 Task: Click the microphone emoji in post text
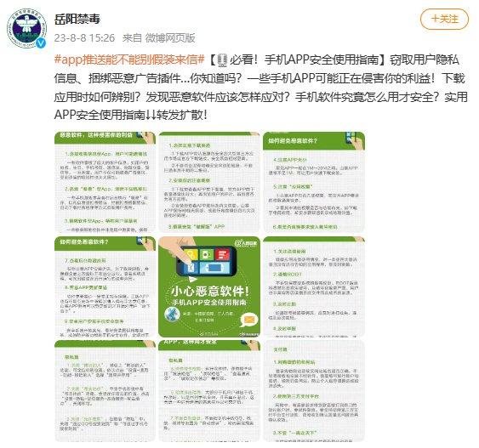[222, 60]
